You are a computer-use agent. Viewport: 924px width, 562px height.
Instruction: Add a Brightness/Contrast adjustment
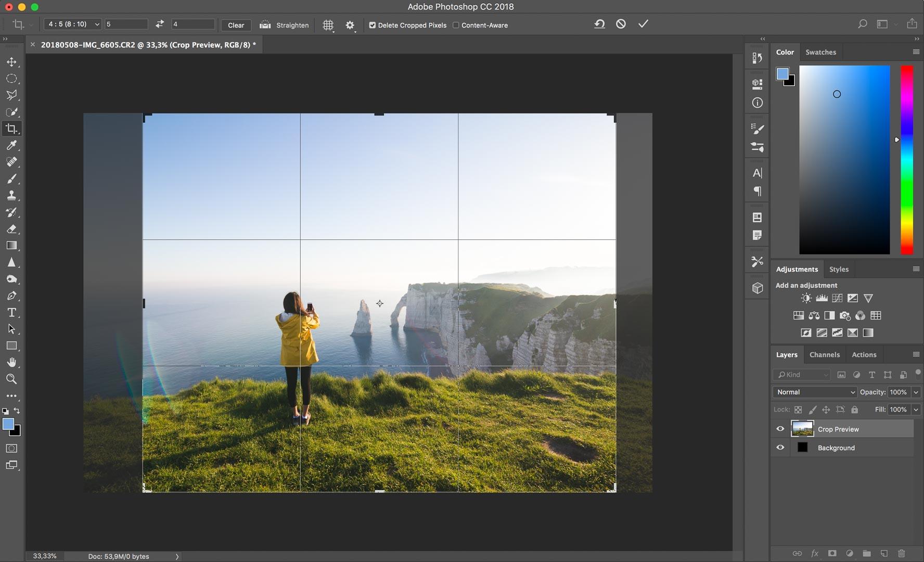coord(806,298)
